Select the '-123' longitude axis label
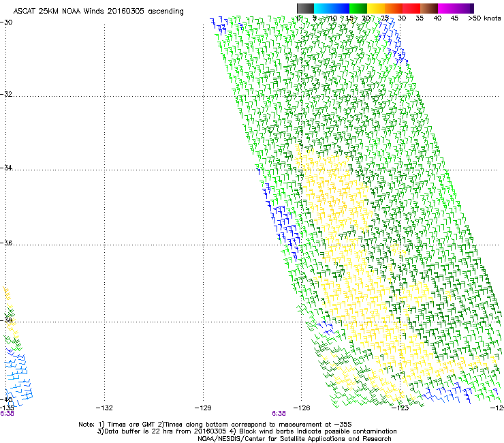Screen dimensions: 504x443 (400, 408)
